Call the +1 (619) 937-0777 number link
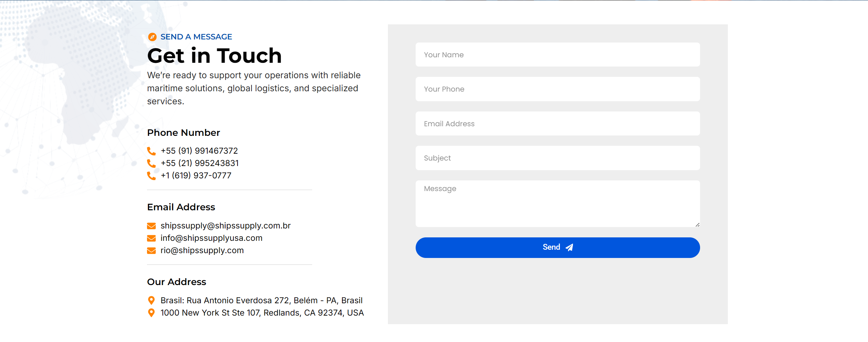The width and height of the screenshot is (868, 342). [196, 176]
